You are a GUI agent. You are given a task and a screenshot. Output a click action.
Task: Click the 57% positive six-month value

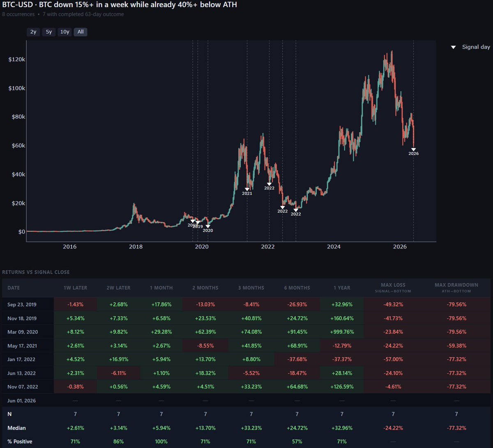tap(297, 441)
